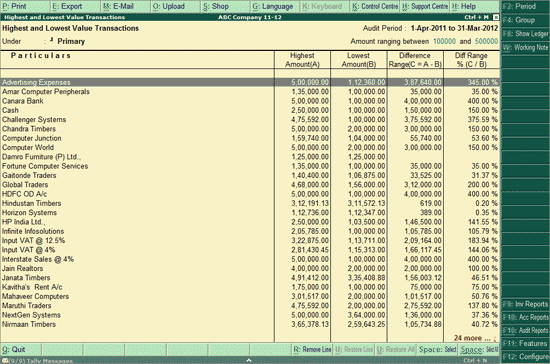Change the Under Primary group field
Viewport: 550px width, 364px height.
pos(71,41)
